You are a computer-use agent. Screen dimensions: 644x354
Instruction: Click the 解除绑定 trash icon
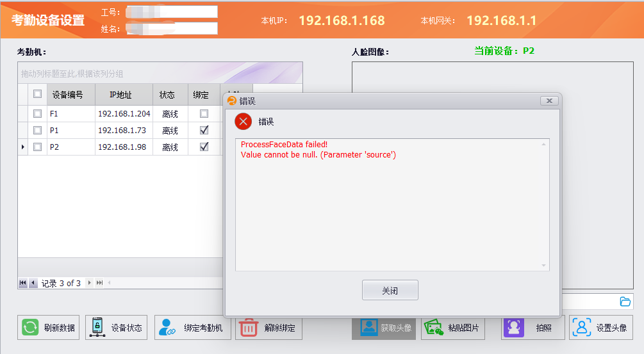249,328
